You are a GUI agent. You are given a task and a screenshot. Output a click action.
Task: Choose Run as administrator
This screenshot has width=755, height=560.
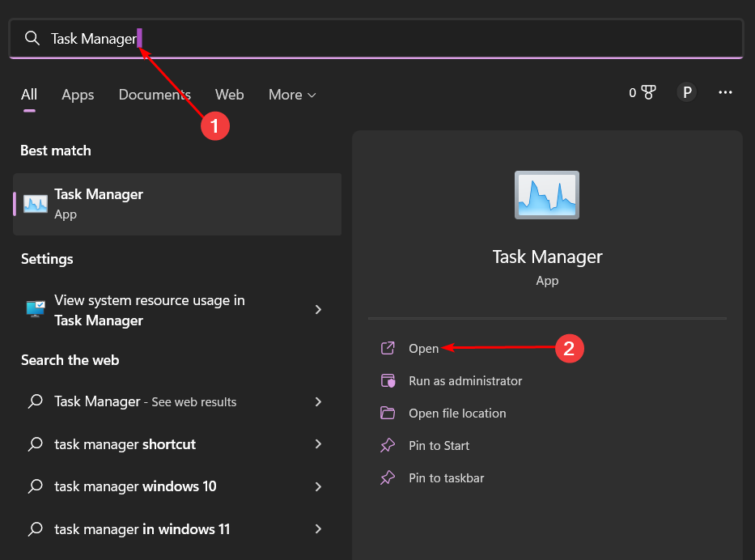(x=465, y=381)
